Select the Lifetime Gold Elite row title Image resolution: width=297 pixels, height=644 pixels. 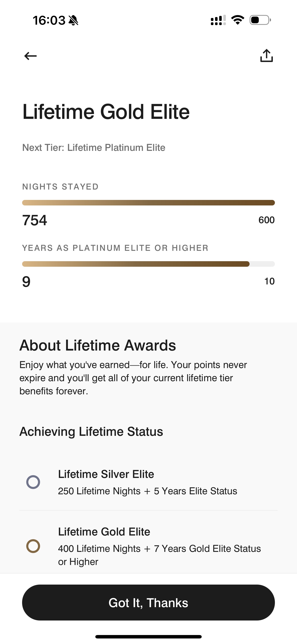(104, 532)
